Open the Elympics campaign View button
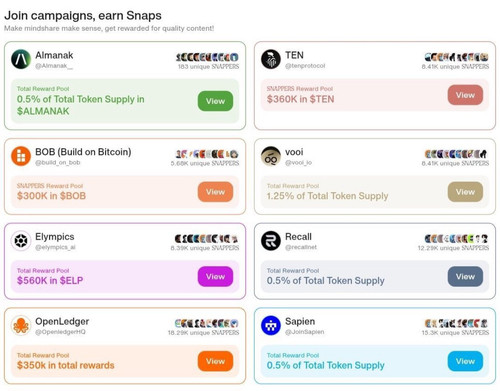Image resolution: width=500 pixels, height=391 pixels. click(x=215, y=276)
